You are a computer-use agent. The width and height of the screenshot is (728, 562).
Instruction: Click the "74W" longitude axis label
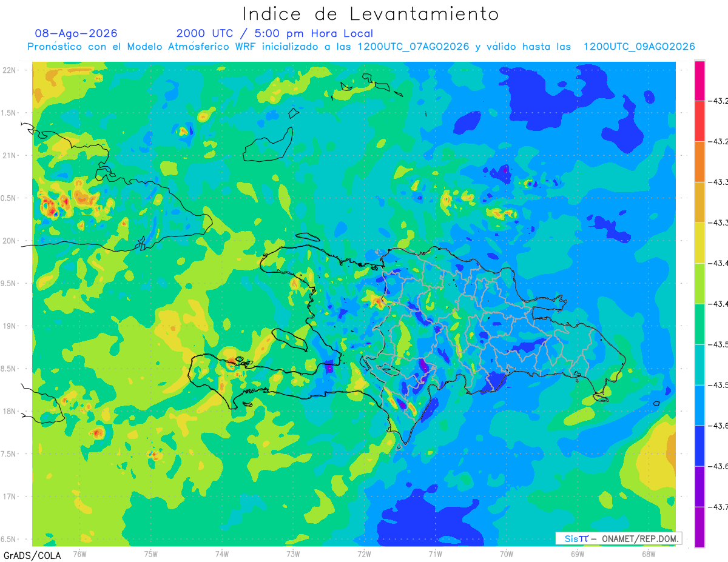pyautogui.click(x=222, y=553)
